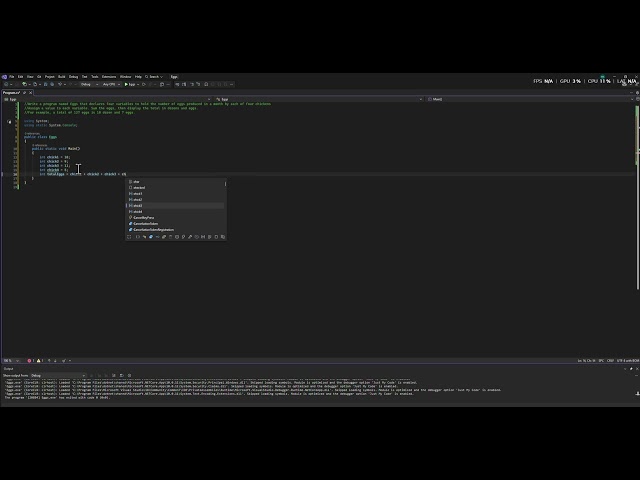Open the Edit menu
The width and height of the screenshot is (640, 480).
point(20,77)
